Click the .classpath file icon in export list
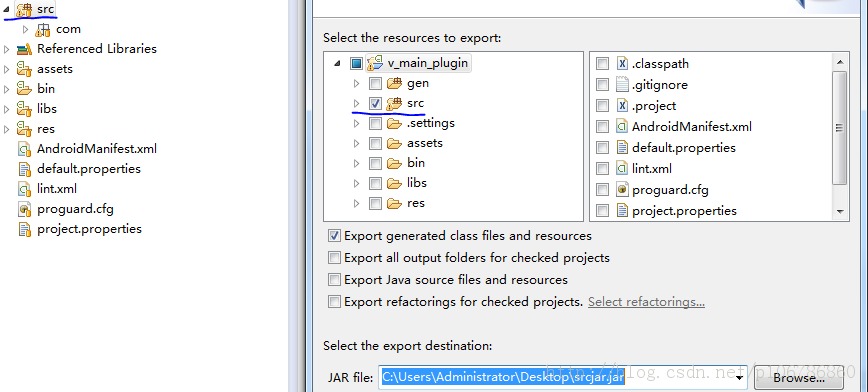868x392 pixels. coord(622,64)
